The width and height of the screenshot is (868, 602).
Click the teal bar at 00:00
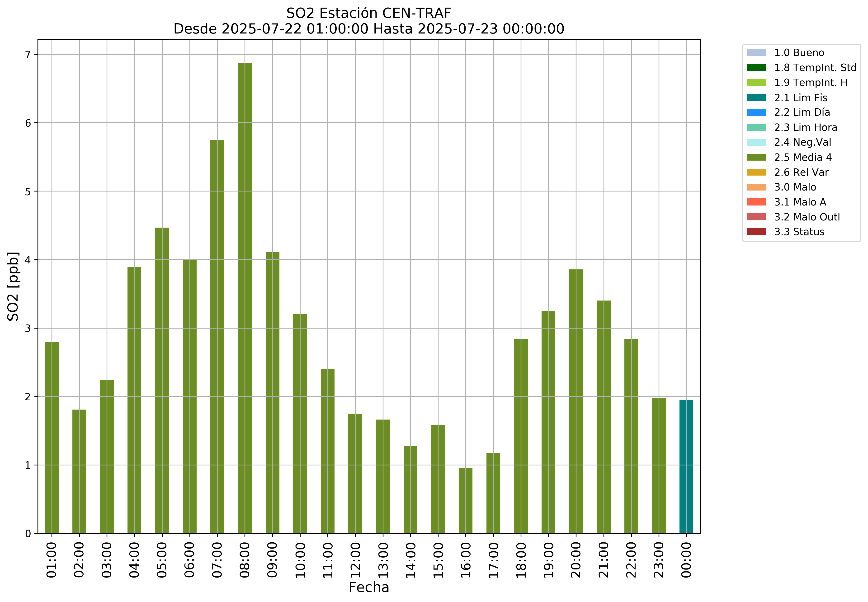[x=686, y=467]
